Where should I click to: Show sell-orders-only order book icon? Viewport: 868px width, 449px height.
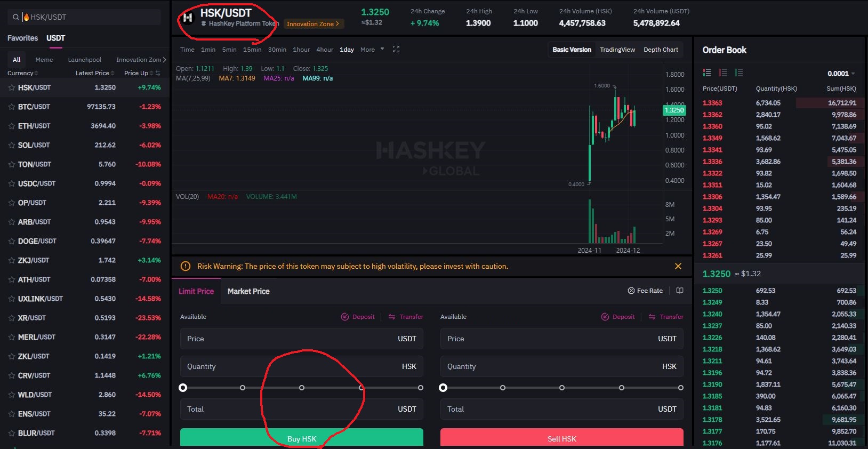[x=723, y=73]
